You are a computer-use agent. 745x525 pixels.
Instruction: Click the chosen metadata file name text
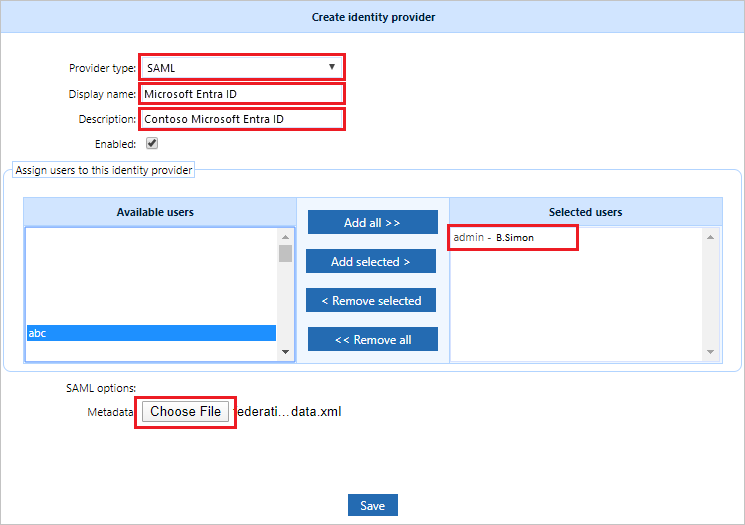pos(288,411)
